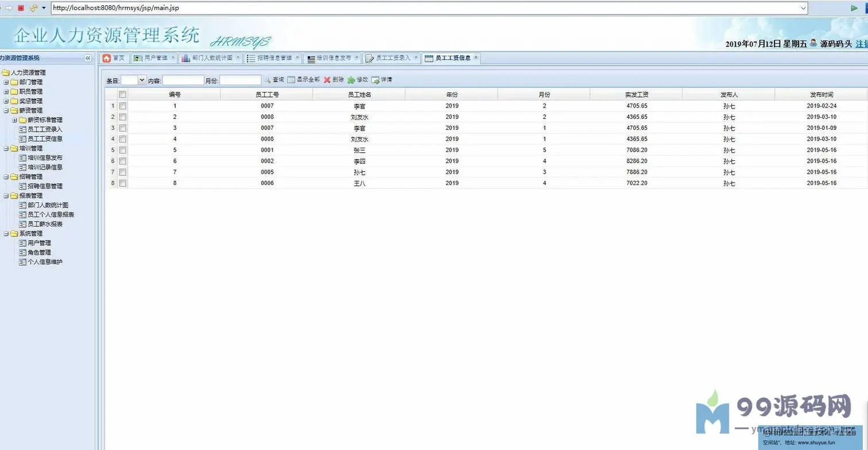Click the 显示全部 list icon
Viewport: 868px width, 450px height.
pyautogui.click(x=291, y=80)
